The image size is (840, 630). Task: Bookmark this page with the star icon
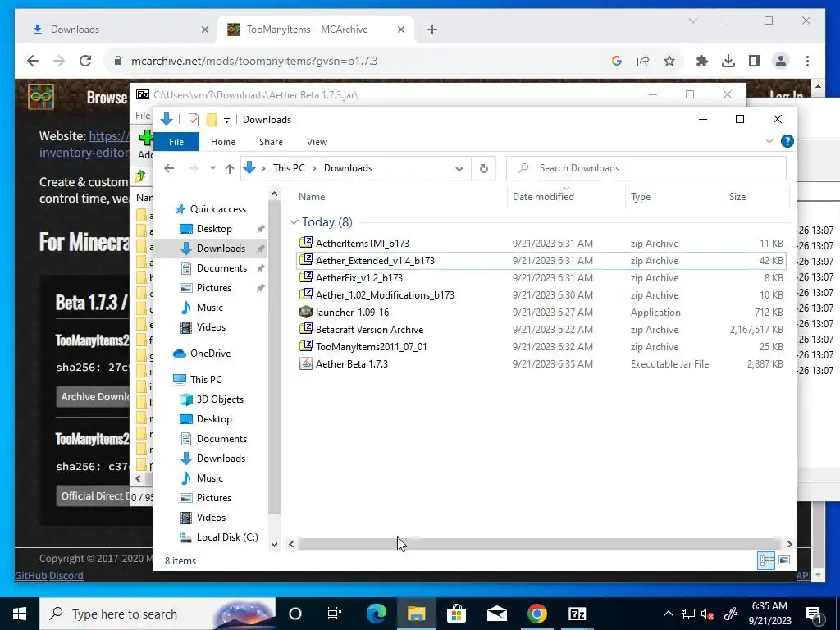point(669,61)
